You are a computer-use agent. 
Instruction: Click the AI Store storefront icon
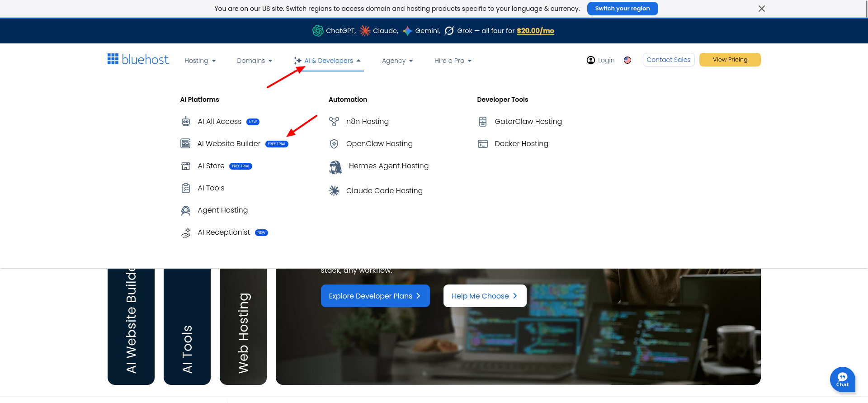click(x=186, y=166)
